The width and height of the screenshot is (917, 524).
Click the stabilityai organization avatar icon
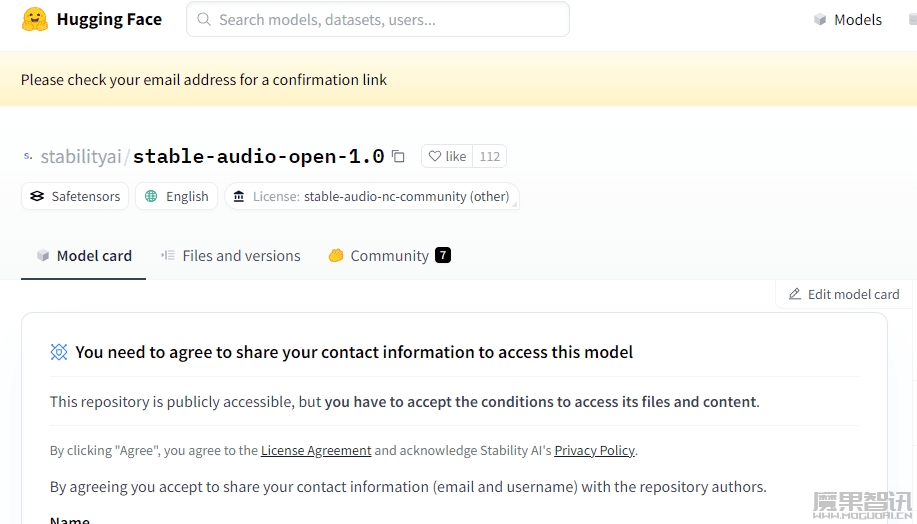click(27, 156)
